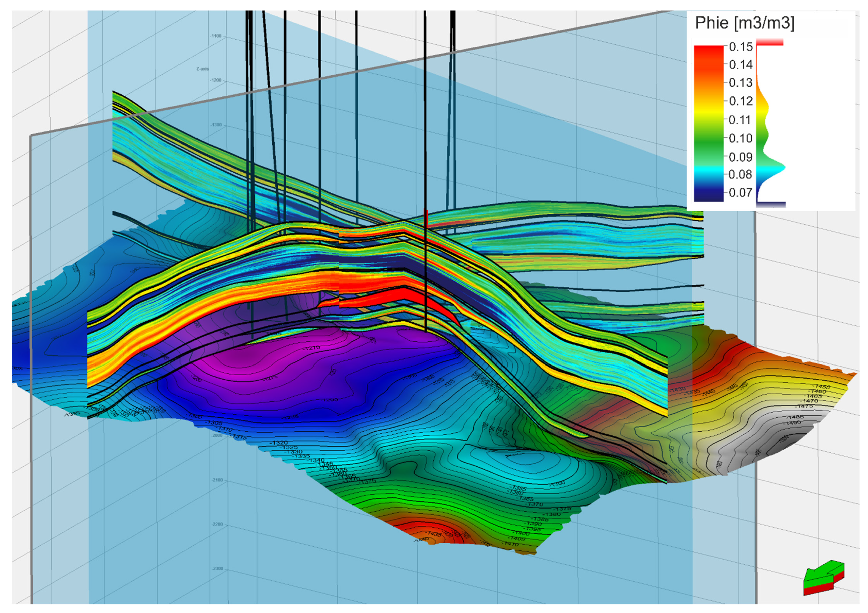Image resolution: width=868 pixels, height=613 pixels.
Task: Click the 0.07 legend value label
Action: coord(740,193)
